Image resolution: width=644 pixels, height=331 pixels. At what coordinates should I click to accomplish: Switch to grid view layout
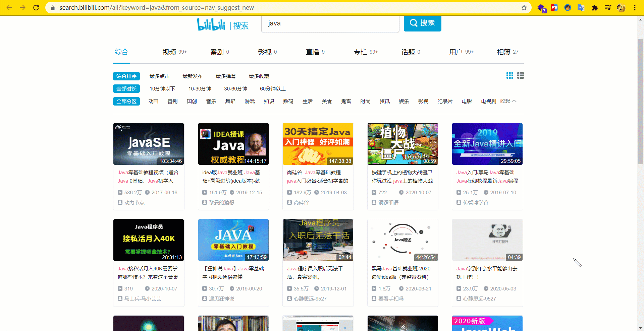[510, 75]
